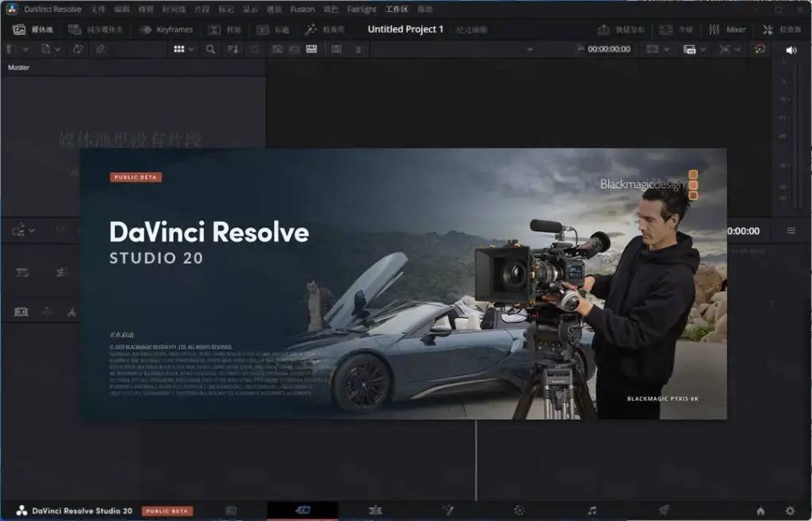
Task: Select the timeline viewer mode icon
Action: click(x=311, y=49)
